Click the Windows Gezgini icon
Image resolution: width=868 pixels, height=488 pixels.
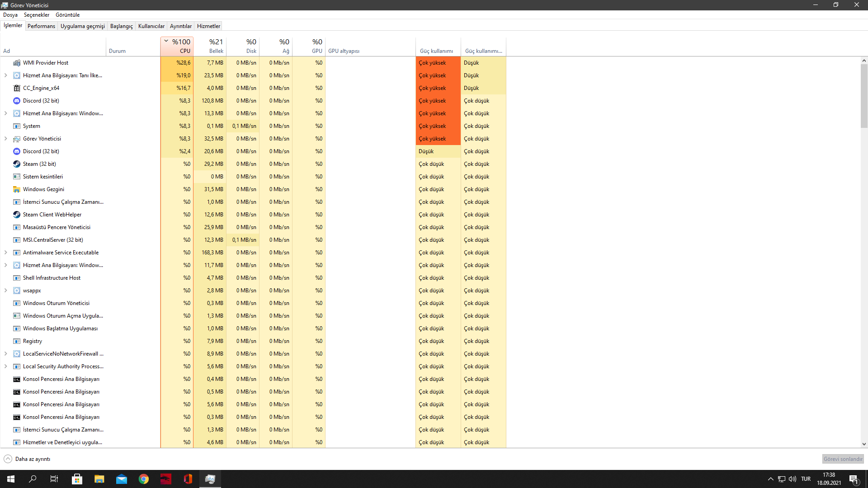click(x=17, y=189)
